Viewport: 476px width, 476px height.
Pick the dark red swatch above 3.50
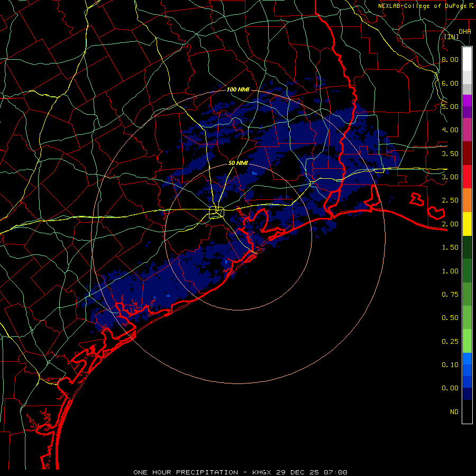467,153
